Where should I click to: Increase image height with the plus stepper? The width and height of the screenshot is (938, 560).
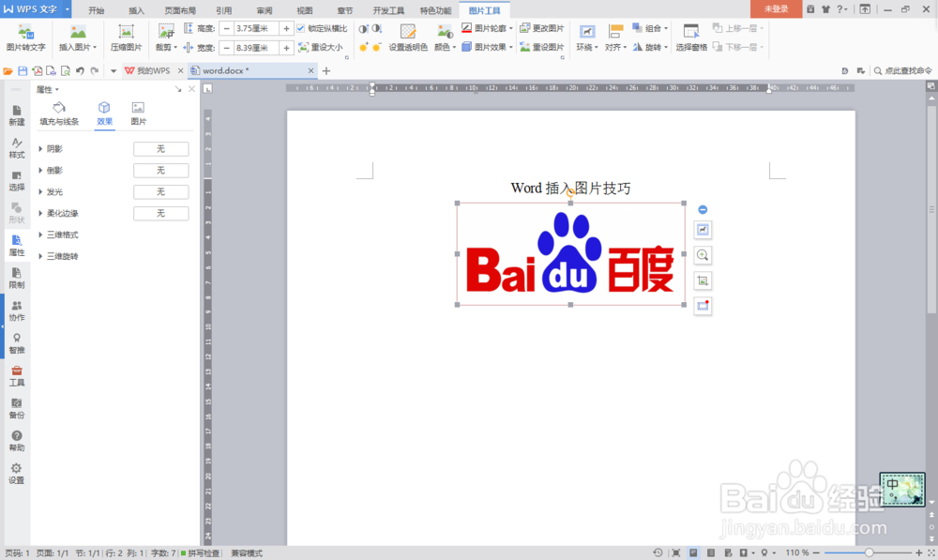tap(287, 28)
